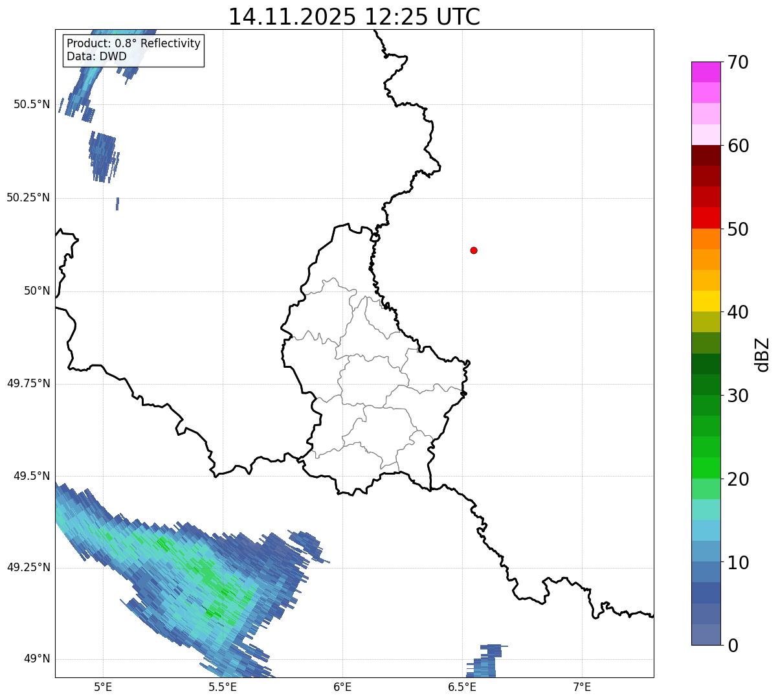Click the 49°N latitude label
778x700 pixels.
(37, 659)
